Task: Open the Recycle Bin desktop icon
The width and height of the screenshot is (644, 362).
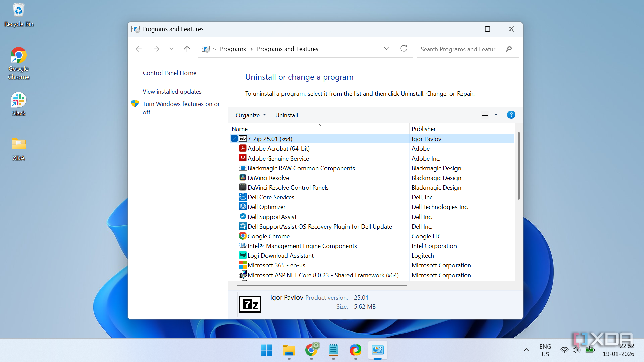Action: pos(19,15)
